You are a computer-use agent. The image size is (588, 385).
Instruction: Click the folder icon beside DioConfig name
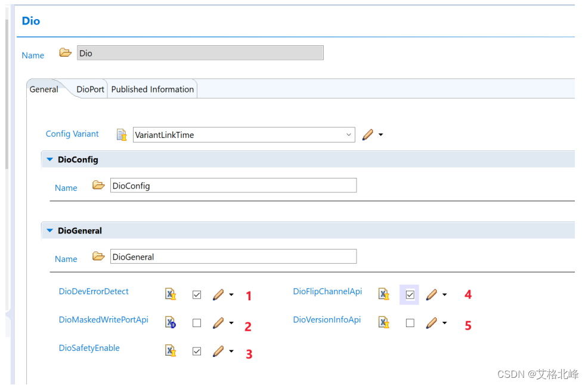pyautogui.click(x=98, y=185)
